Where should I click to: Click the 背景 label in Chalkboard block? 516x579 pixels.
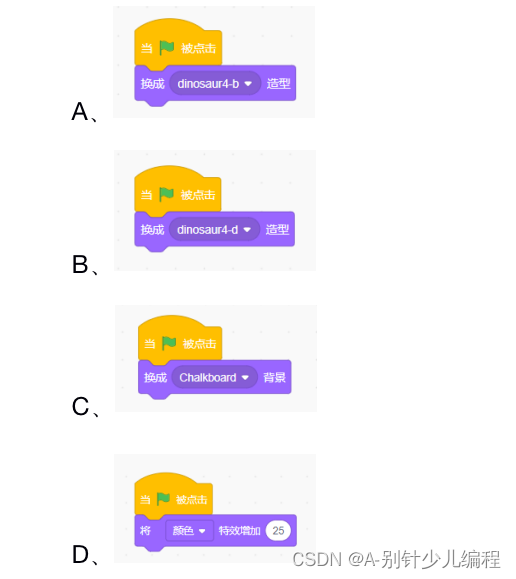tap(274, 377)
